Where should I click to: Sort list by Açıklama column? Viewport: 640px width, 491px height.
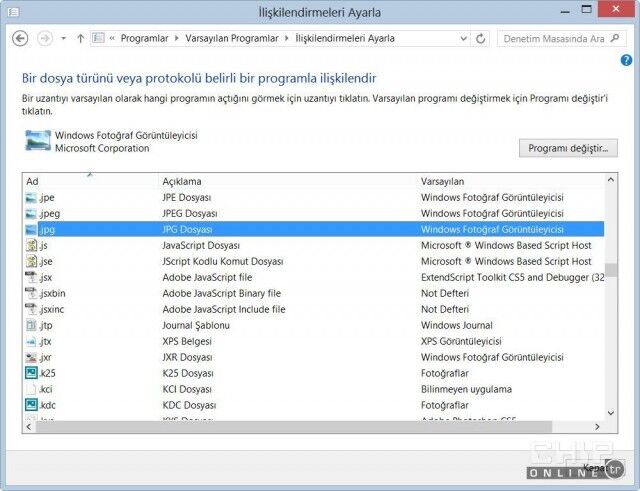182,181
